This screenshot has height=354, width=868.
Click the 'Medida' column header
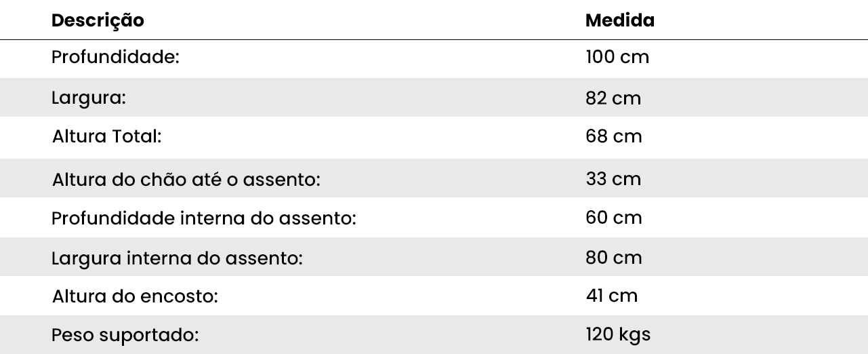[x=619, y=20]
